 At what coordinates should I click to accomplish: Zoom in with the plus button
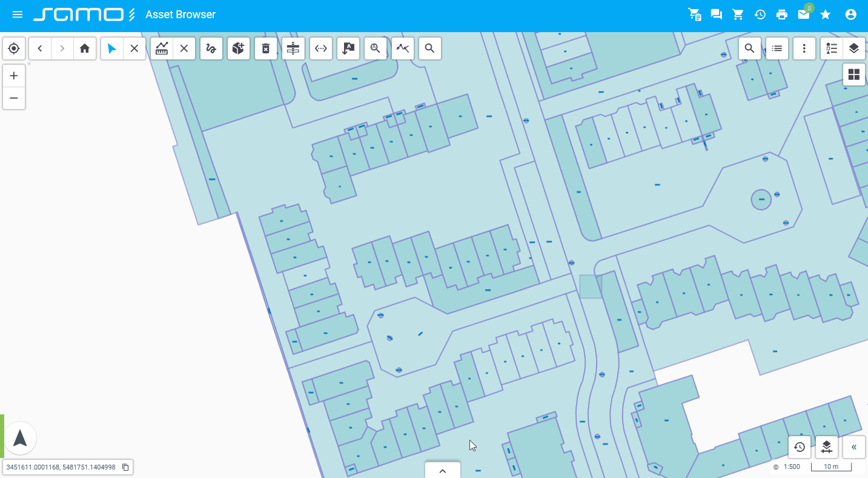pyautogui.click(x=14, y=76)
